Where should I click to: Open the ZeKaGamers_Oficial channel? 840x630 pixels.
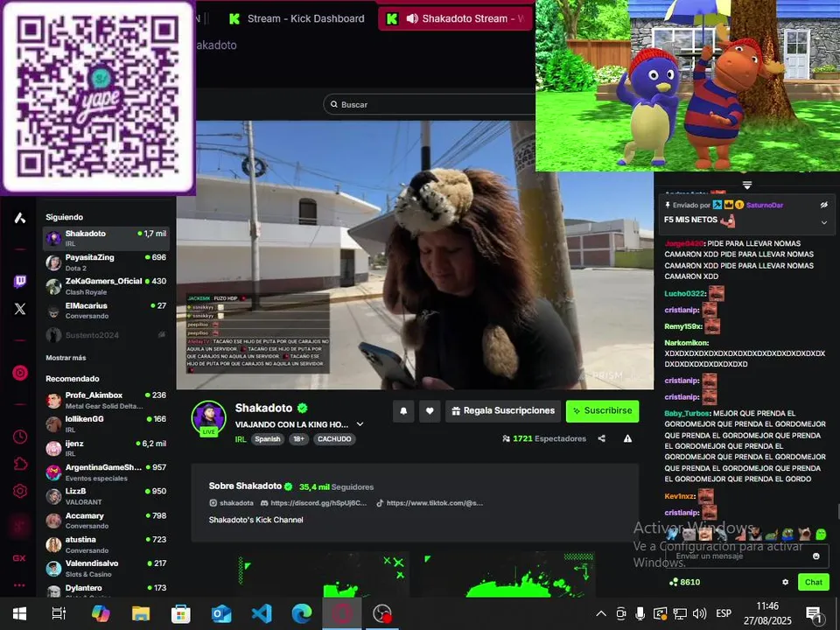coord(106,286)
